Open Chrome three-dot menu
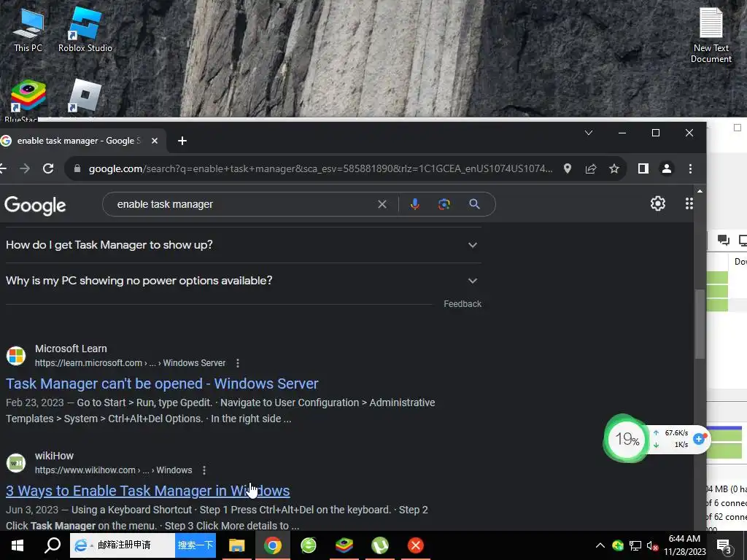Screen dimensions: 747x560 [x=690, y=168]
